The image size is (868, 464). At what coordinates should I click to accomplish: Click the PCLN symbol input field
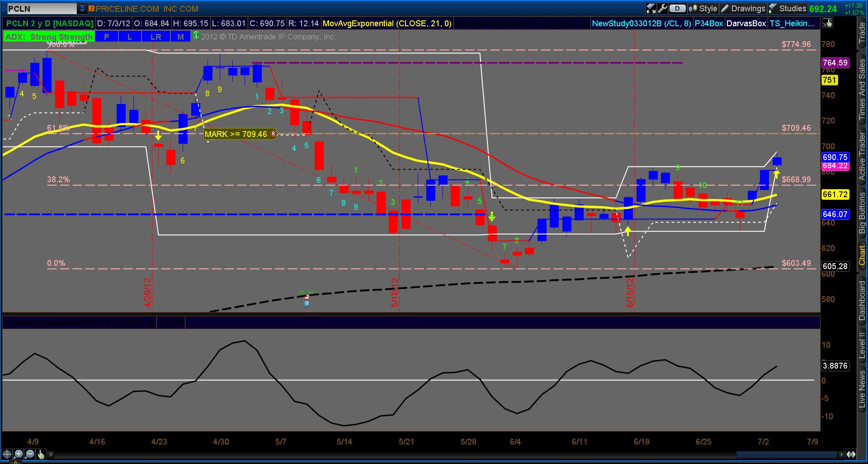pos(42,9)
